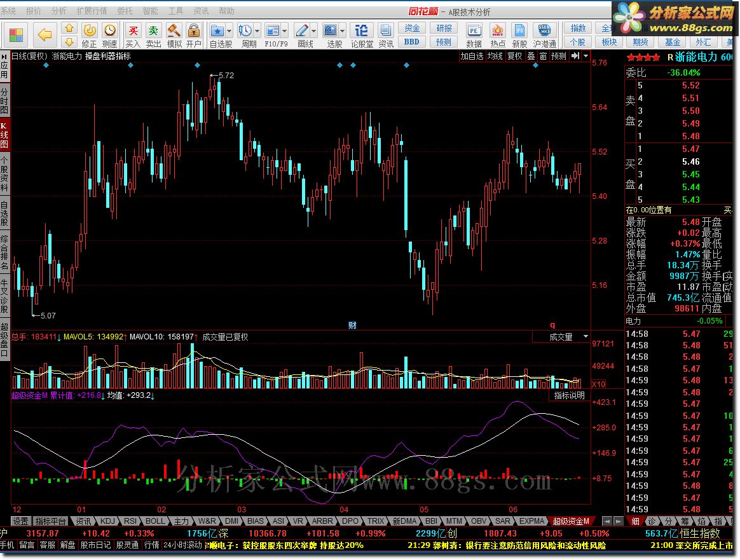Expand the F10/F9 dropdown arrow
This screenshot has width=740, height=560.
pos(285,31)
